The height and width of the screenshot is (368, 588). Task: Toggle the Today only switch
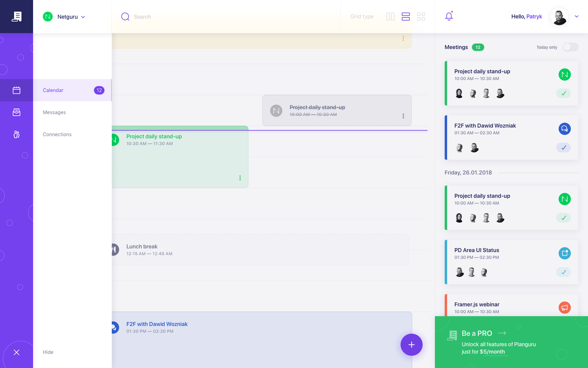point(571,47)
